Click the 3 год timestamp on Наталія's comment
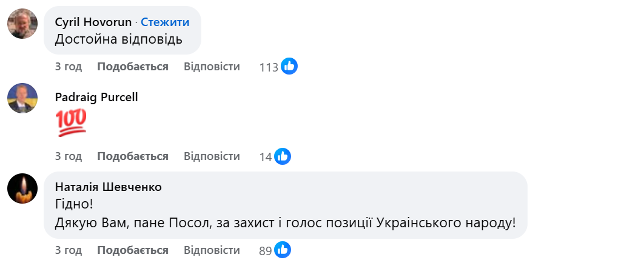Image resolution: width=644 pixels, height=260 pixels. click(x=69, y=250)
